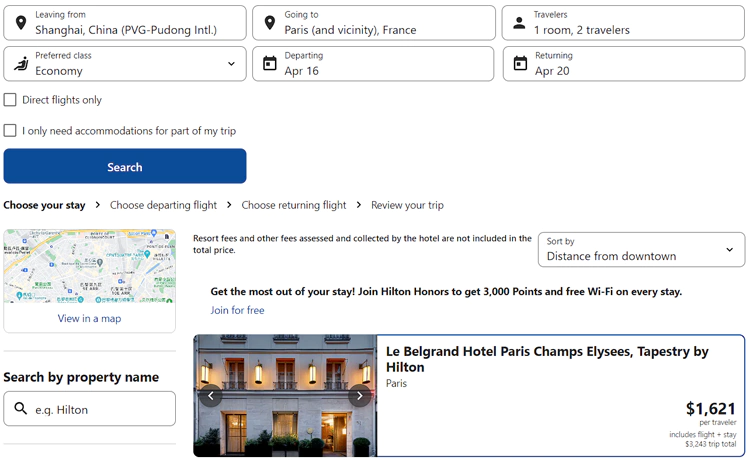Image resolution: width=750 pixels, height=460 pixels.
Task: Click the Departing calendar icon
Action: pyautogui.click(x=270, y=64)
